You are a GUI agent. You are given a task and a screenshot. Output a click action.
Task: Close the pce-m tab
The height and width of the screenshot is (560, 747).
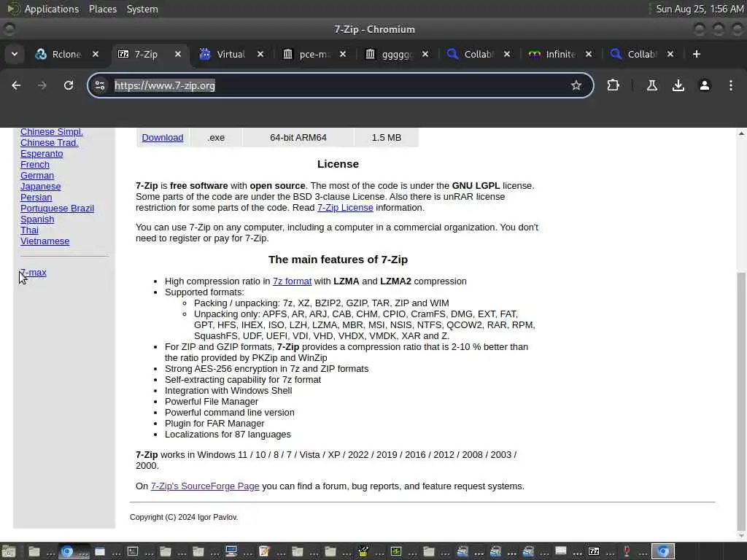pyautogui.click(x=343, y=54)
